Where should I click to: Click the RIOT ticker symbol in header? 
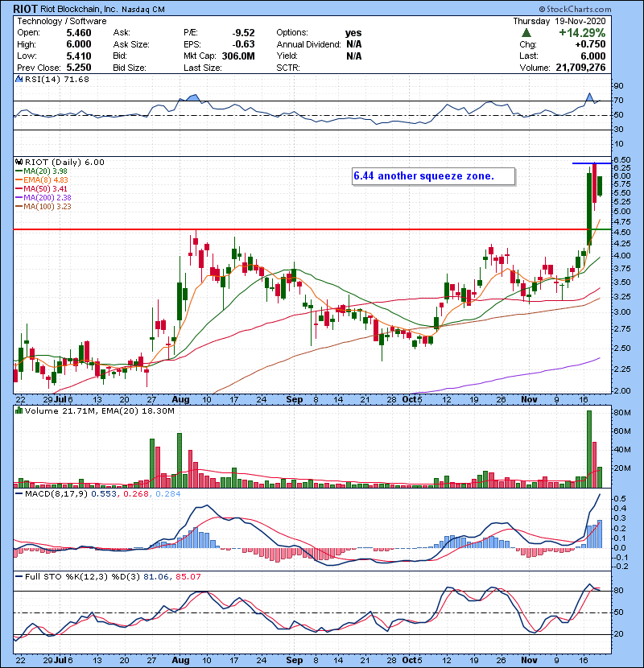(x=26, y=9)
